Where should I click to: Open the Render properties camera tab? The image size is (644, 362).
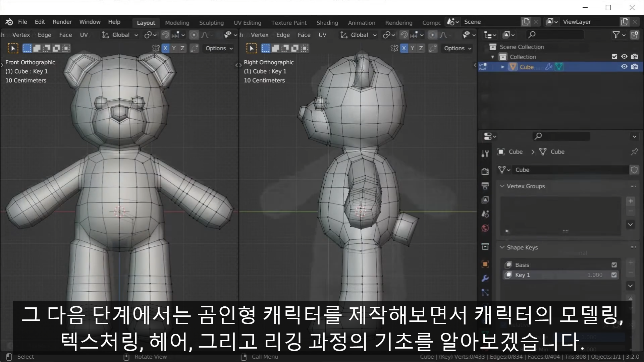tap(485, 172)
